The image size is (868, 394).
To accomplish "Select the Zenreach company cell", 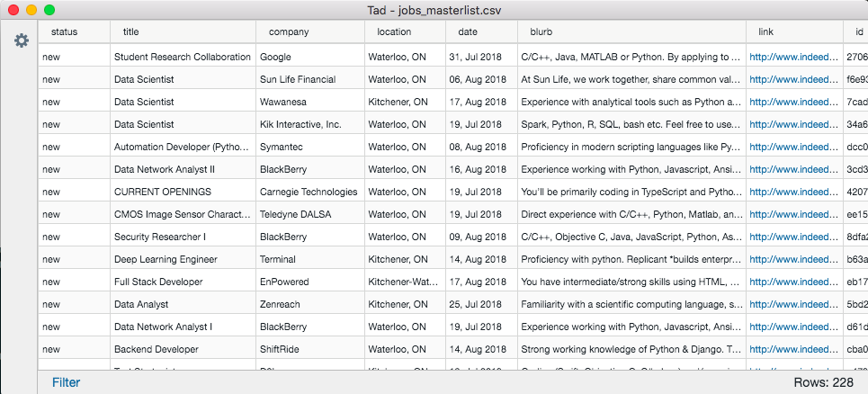I will click(x=310, y=304).
